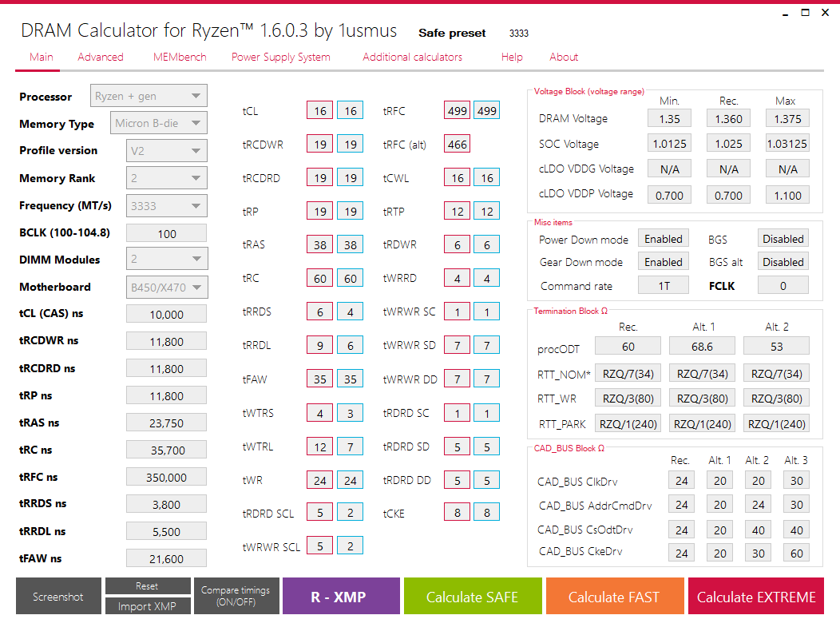Click the tFAW ns field showing 21,600

[167, 558]
